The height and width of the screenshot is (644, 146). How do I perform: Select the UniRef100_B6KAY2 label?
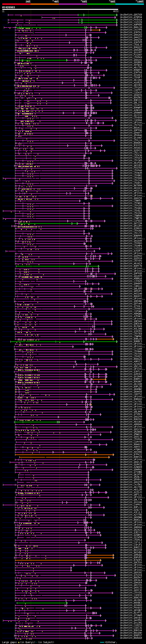(131, 296)
